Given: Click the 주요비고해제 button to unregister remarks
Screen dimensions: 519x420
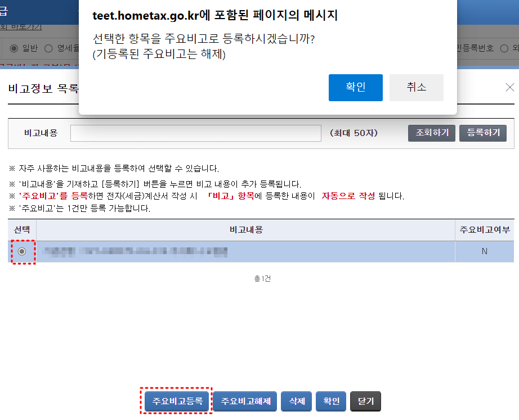Looking at the screenshot, I should pos(244,401).
